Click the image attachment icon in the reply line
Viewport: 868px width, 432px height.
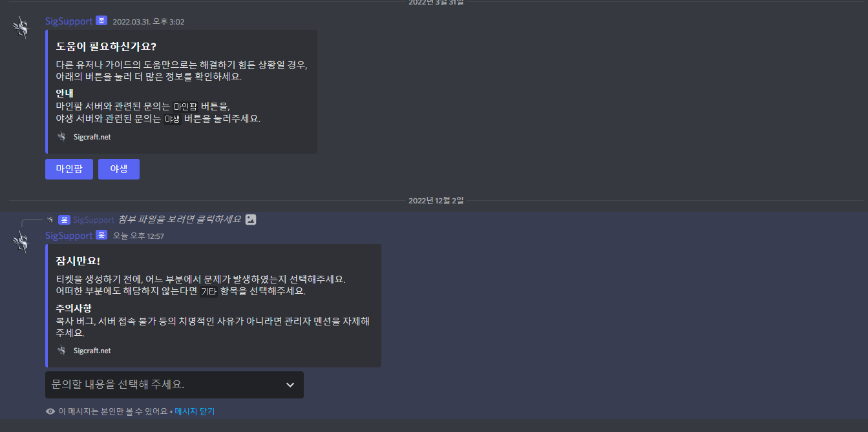(251, 220)
